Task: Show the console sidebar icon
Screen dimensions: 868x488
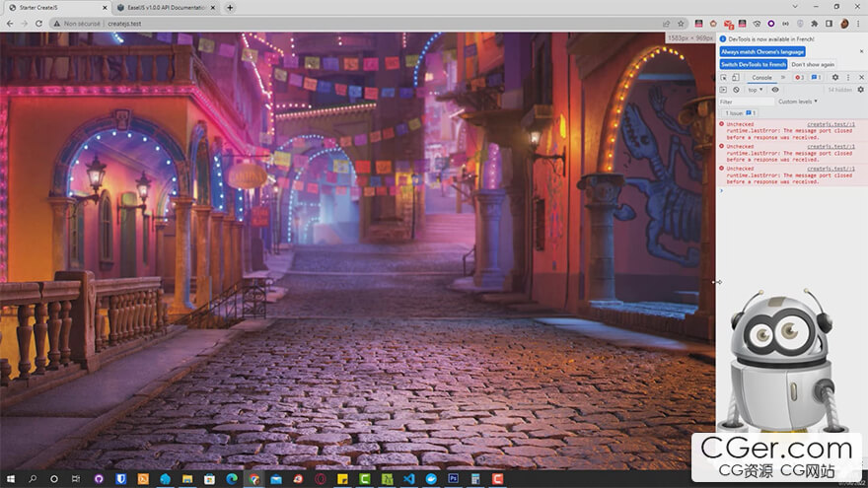Action: 724,90
